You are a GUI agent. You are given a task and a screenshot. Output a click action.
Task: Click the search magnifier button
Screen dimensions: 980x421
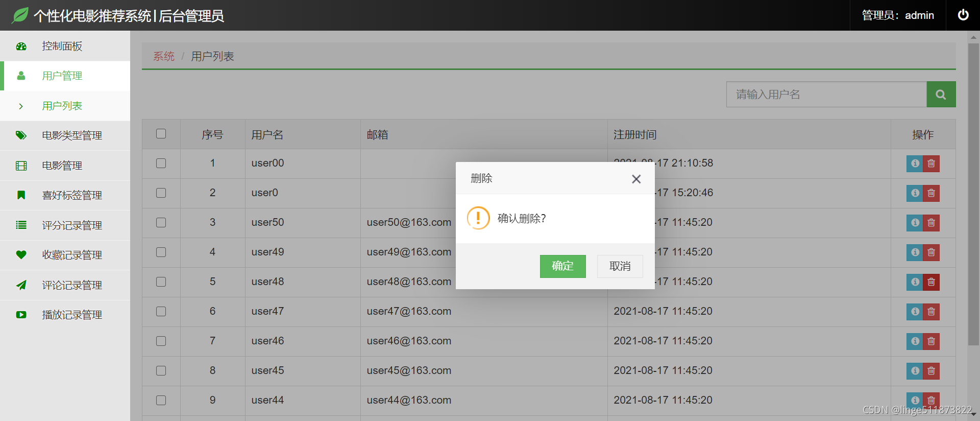coord(941,95)
